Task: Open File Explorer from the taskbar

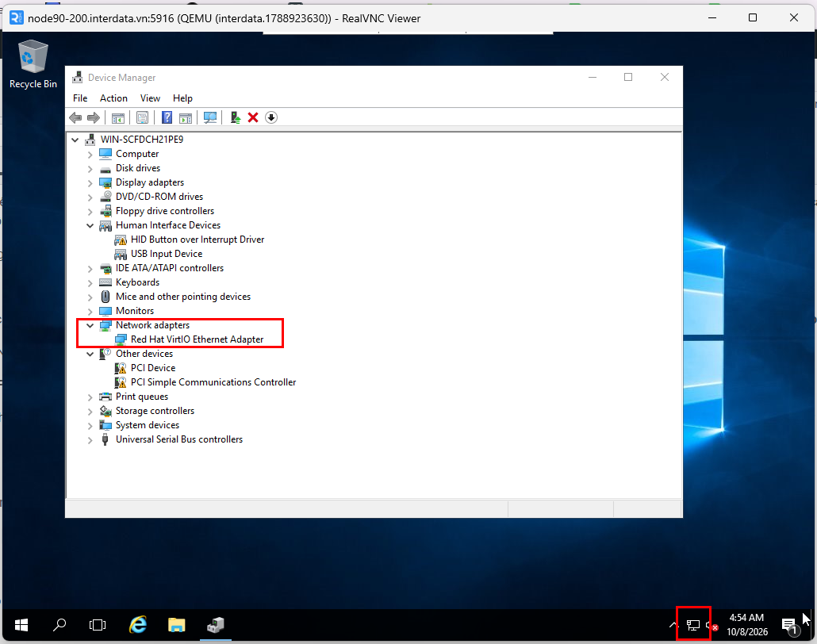Action: click(x=177, y=625)
